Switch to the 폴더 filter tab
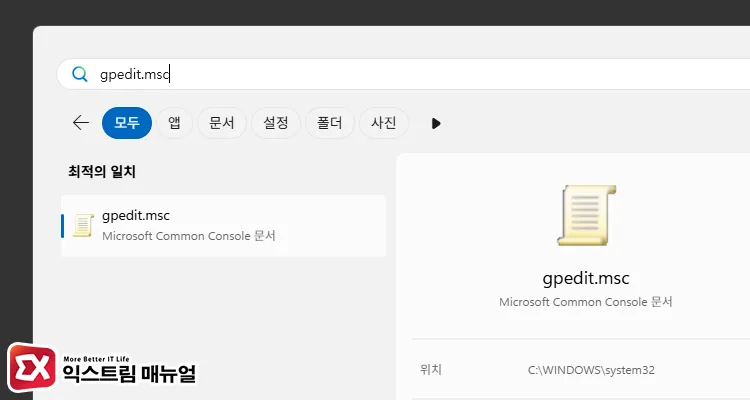The height and width of the screenshot is (400, 750). coord(330,123)
